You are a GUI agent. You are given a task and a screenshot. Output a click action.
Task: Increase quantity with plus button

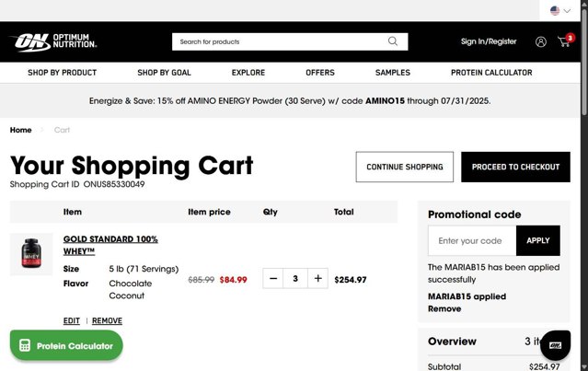pyautogui.click(x=317, y=278)
